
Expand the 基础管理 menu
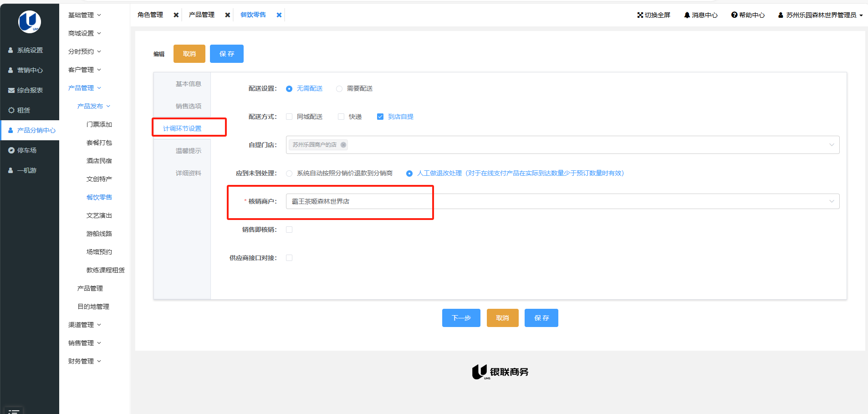[x=85, y=15]
